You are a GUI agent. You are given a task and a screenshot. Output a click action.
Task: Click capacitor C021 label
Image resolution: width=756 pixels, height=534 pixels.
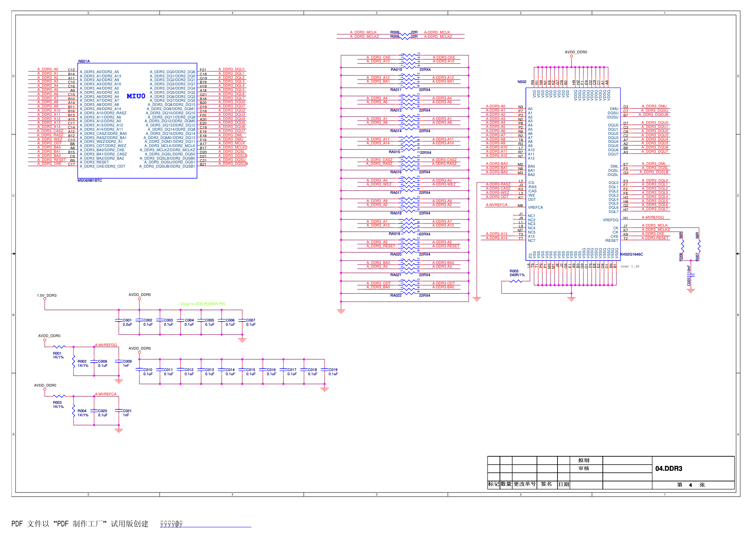tap(127, 411)
